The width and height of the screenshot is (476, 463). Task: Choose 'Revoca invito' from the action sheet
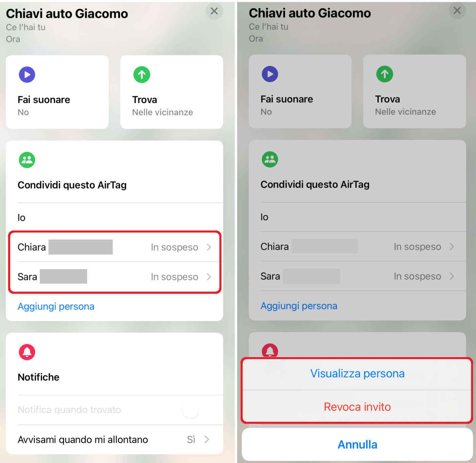coord(357,407)
